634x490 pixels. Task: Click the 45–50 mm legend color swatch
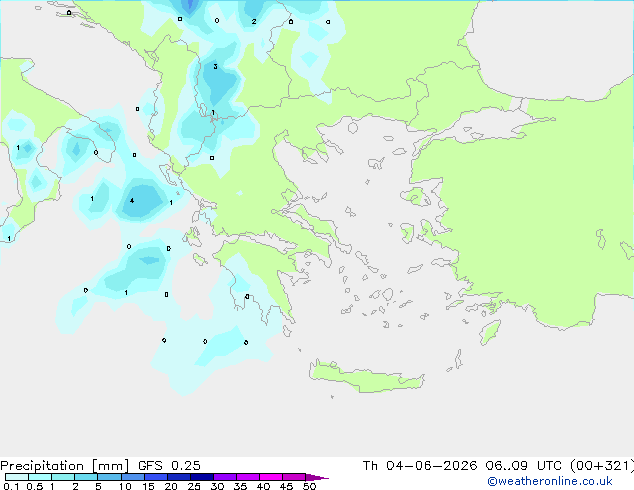pyautogui.click(x=294, y=477)
